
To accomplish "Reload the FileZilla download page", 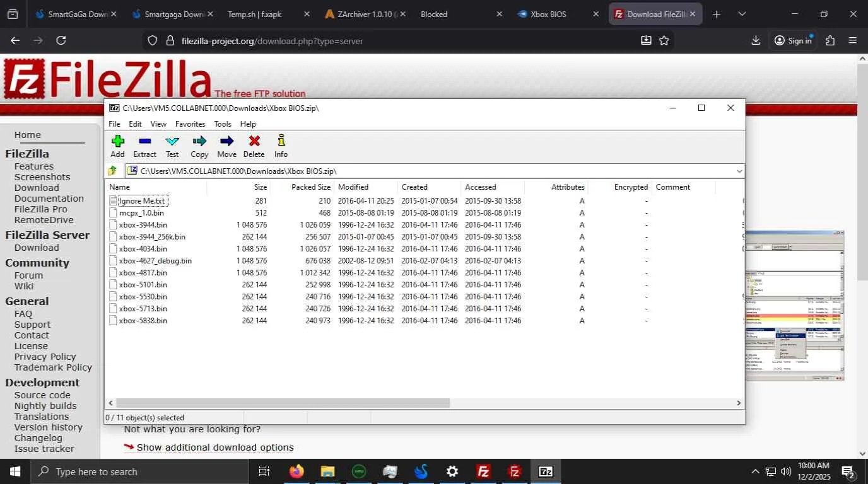I will tap(61, 40).
